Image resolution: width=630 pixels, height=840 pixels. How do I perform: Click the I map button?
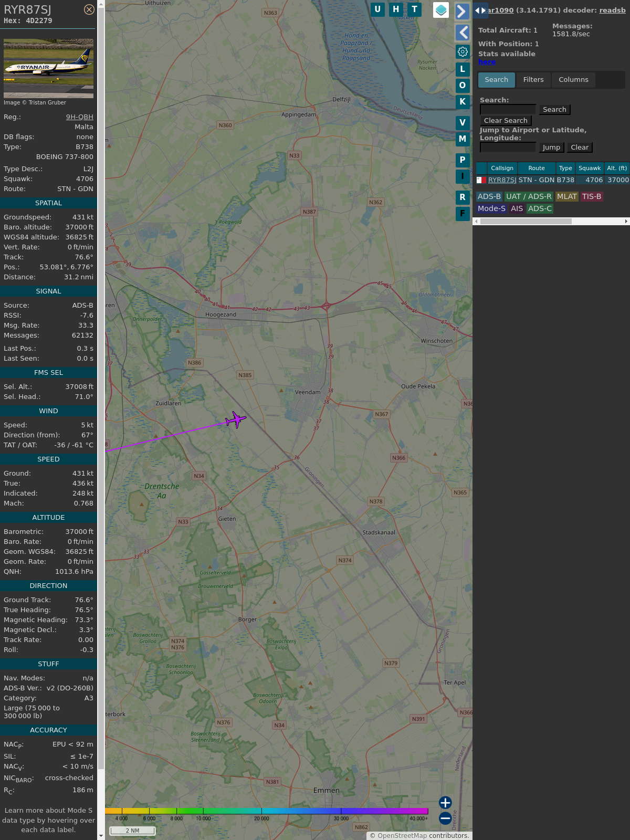click(463, 176)
